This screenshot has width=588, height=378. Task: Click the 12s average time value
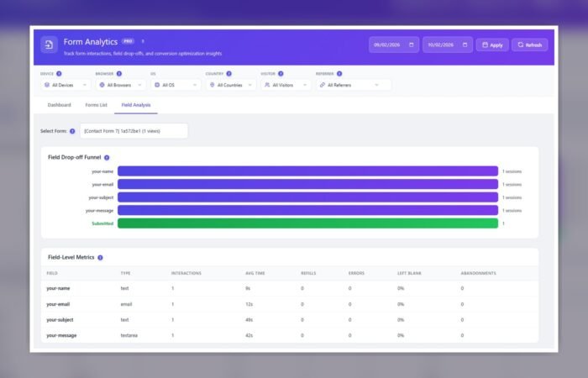tap(249, 304)
